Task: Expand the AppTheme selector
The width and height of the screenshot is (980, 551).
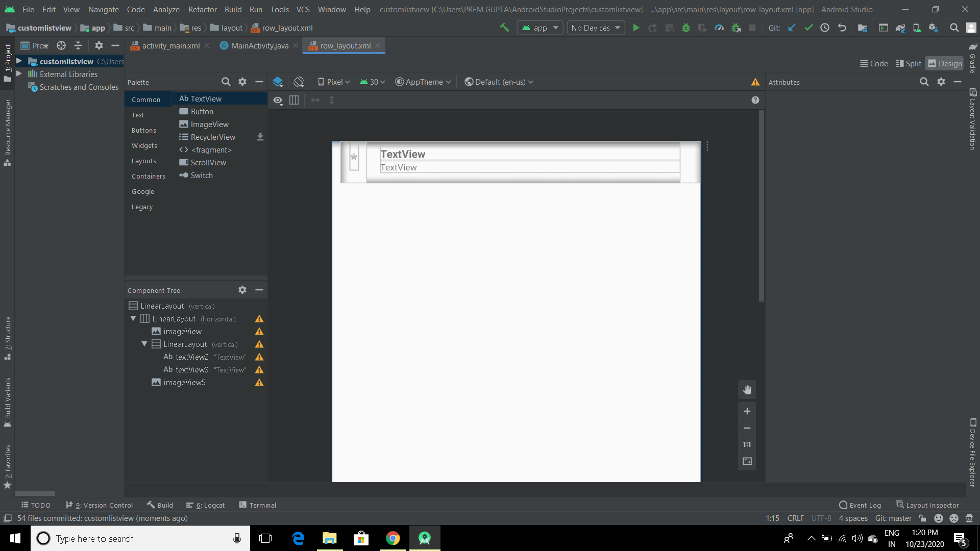Action: pyautogui.click(x=423, y=82)
